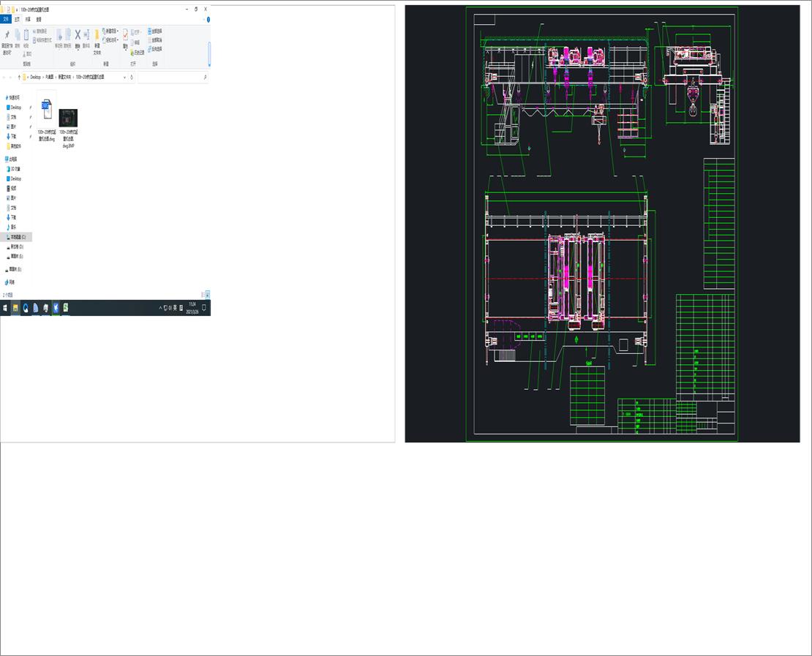Switch to the Share ribbon tab
Image resolution: width=812 pixels, height=656 pixels.
coord(28,19)
